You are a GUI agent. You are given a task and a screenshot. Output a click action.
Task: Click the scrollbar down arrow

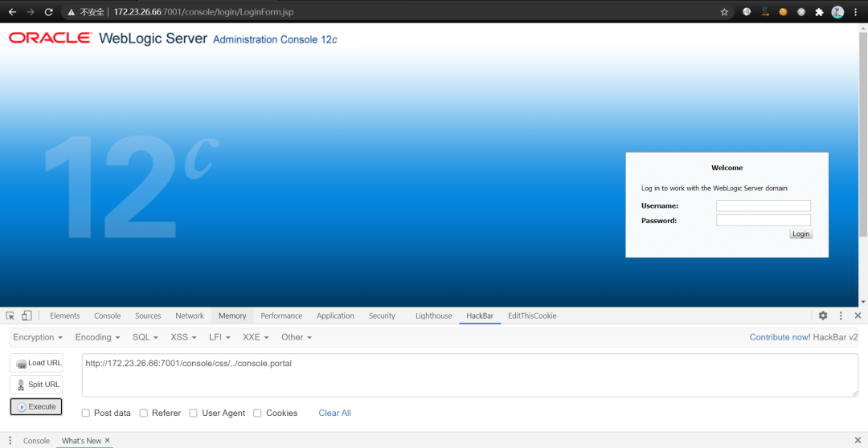(863, 302)
